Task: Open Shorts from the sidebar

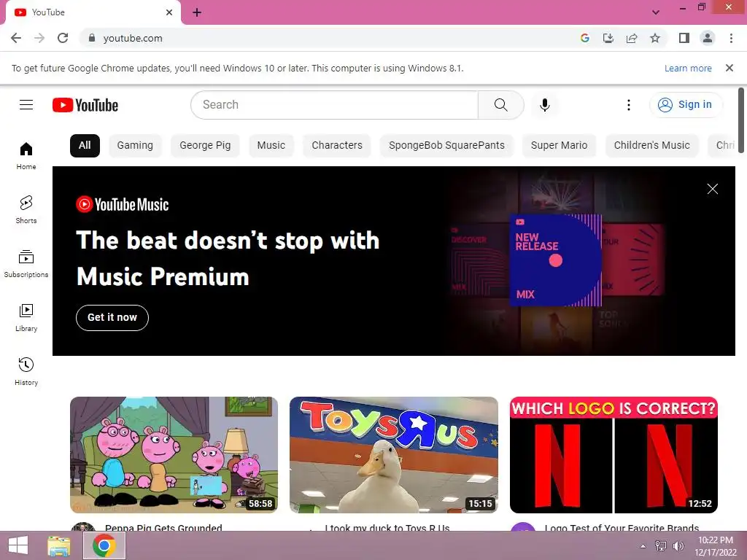Action: pyautogui.click(x=26, y=209)
